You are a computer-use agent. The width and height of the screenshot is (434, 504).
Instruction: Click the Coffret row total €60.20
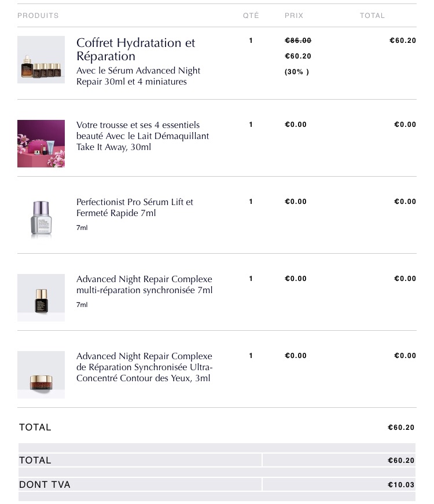point(403,41)
